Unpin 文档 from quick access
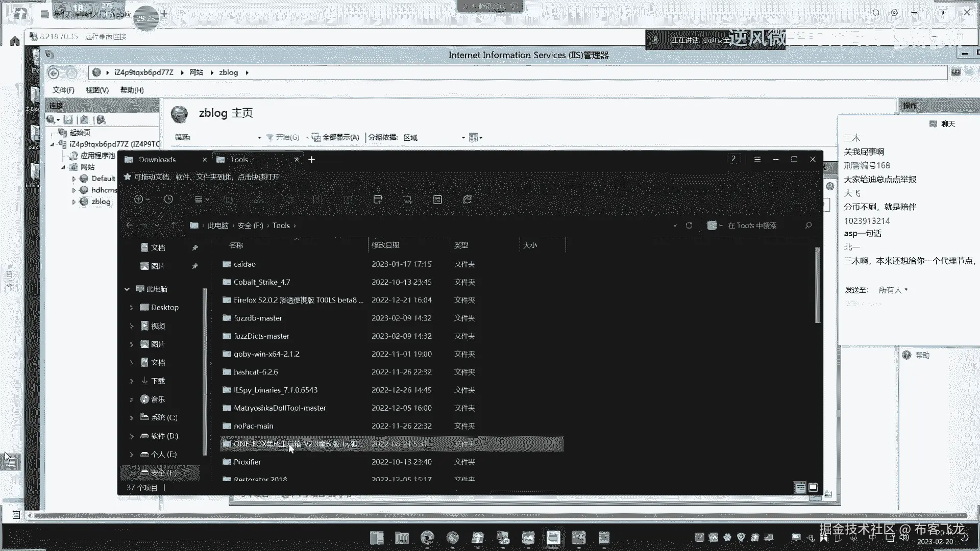Screen dimensions: 980x551 pos(195,247)
